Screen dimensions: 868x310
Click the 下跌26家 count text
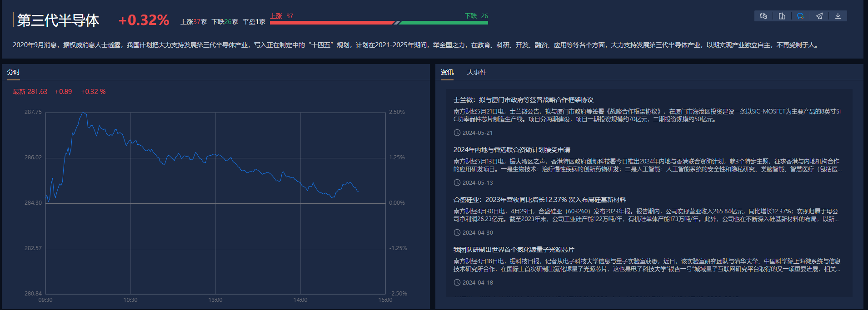224,22
